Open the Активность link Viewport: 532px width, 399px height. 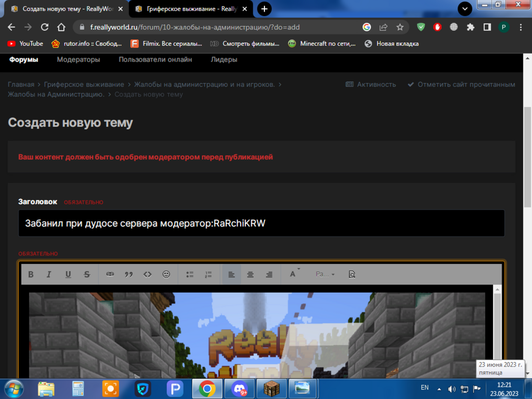coord(371,85)
